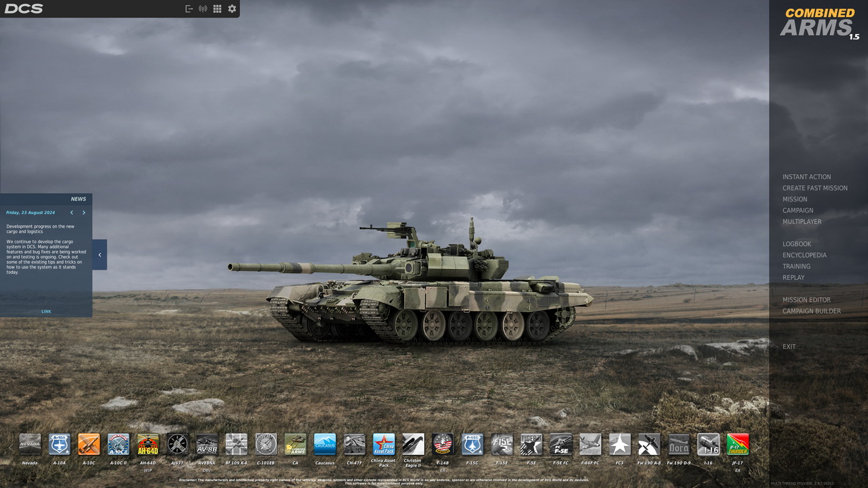The height and width of the screenshot is (488, 868).
Task: Open the Instant Action menu
Action: (x=806, y=177)
